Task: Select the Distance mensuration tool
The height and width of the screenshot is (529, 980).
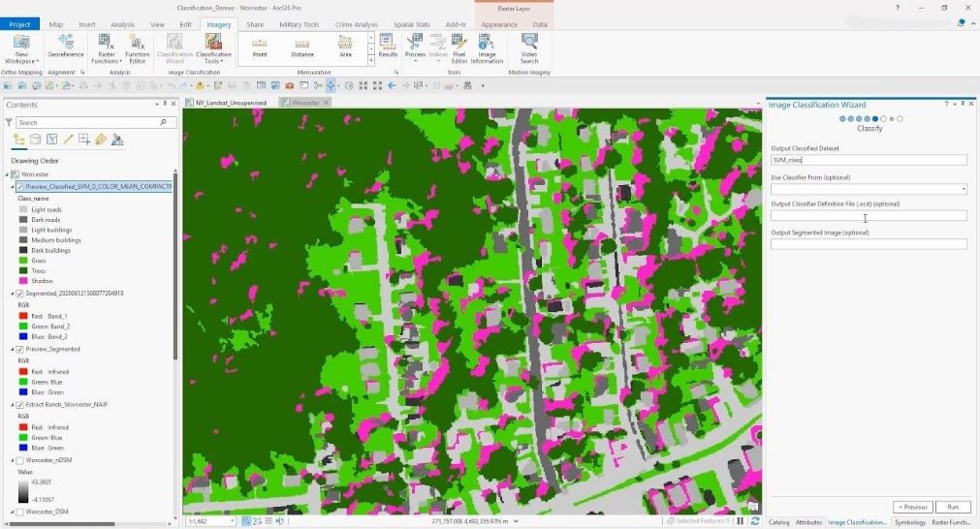Action: pos(302,48)
